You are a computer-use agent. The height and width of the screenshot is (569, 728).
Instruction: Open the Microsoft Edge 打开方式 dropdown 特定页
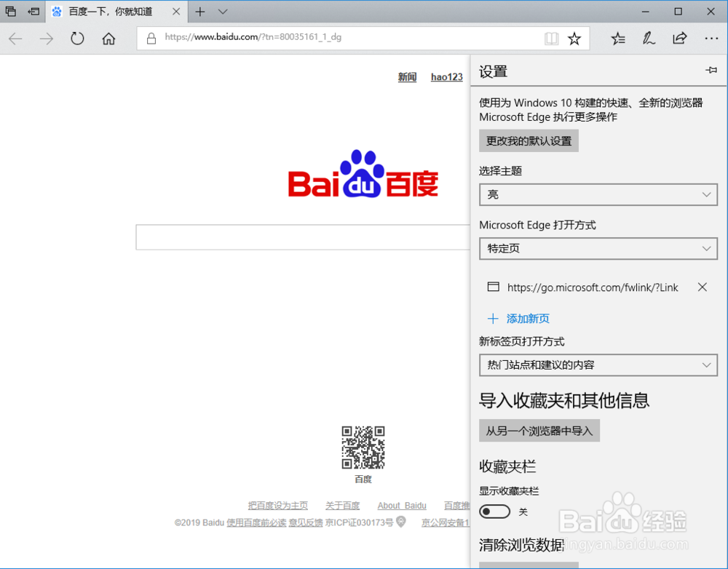598,248
